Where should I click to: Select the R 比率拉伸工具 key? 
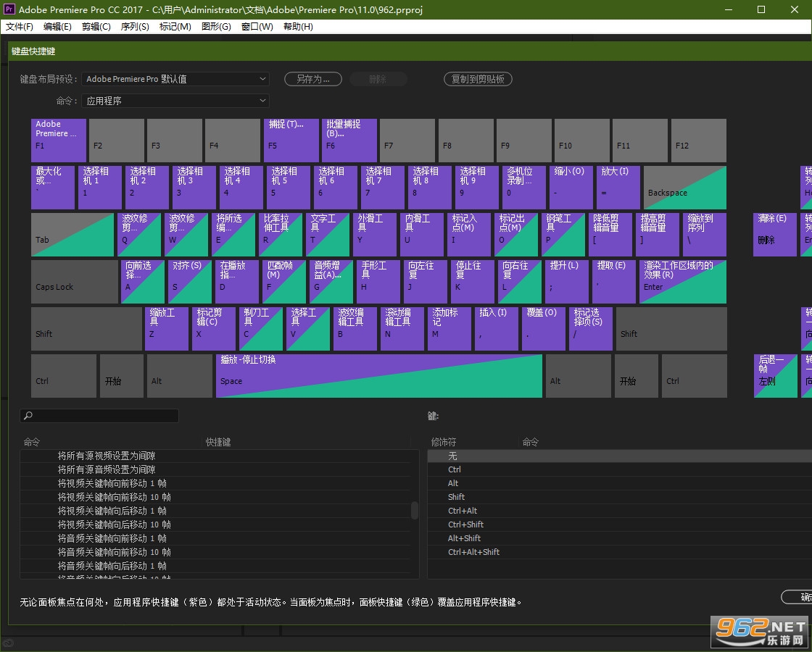click(280, 235)
